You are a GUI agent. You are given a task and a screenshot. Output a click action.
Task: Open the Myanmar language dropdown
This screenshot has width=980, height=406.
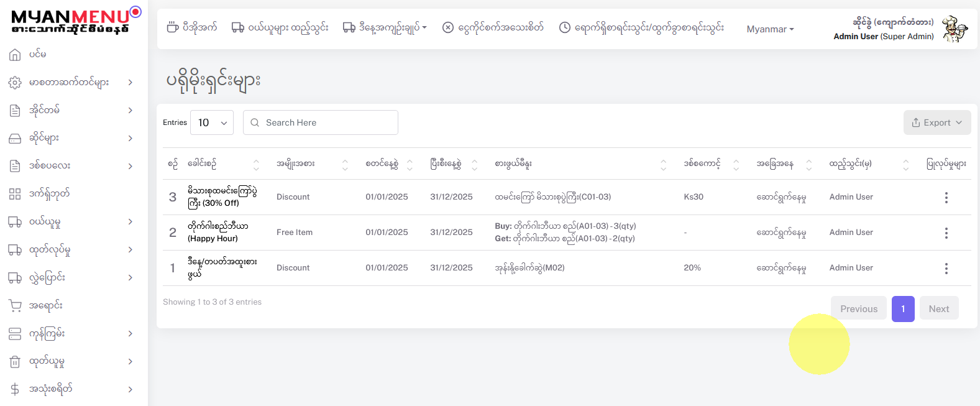(x=770, y=29)
